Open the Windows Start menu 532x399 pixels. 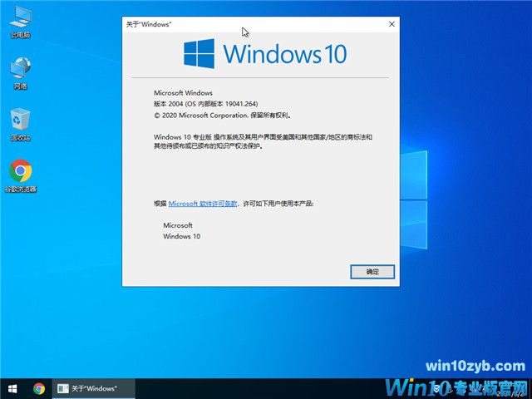(12, 388)
